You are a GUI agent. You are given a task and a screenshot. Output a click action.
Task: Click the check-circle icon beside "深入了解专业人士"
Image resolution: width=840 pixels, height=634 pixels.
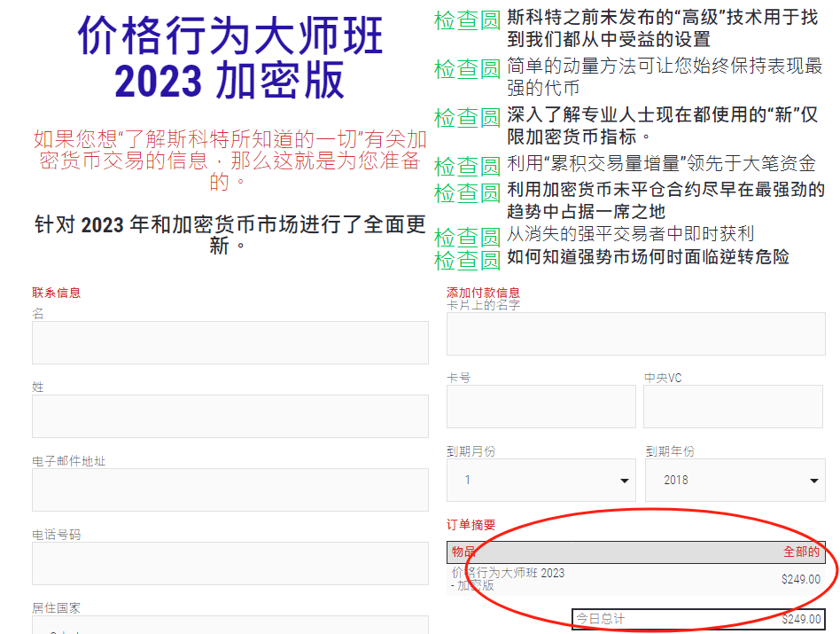pos(467,118)
